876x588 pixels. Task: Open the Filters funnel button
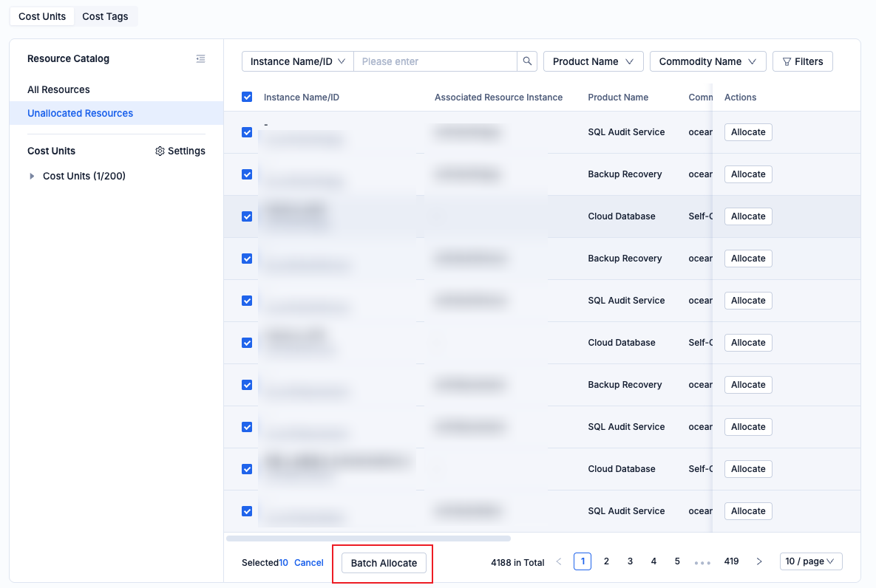tap(802, 61)
